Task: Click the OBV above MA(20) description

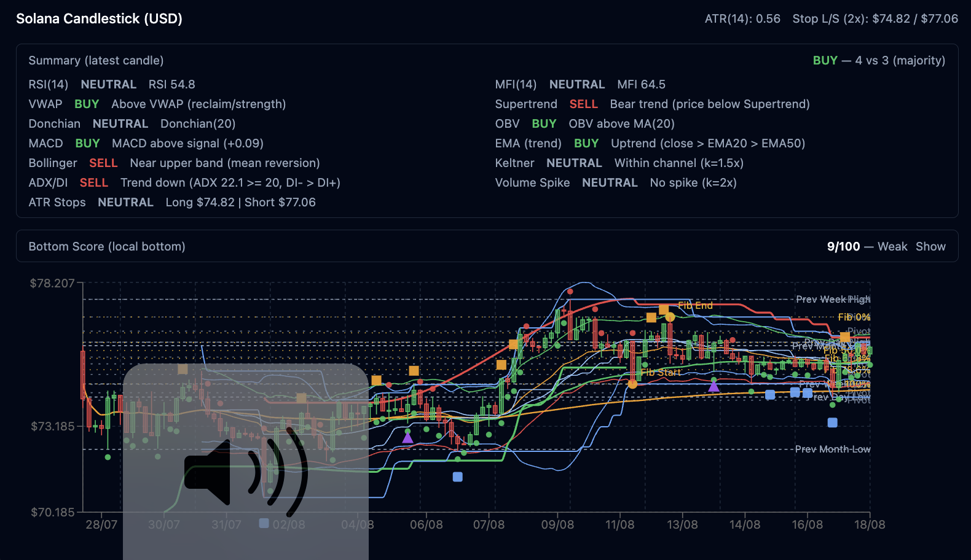Action: [622, 123]
